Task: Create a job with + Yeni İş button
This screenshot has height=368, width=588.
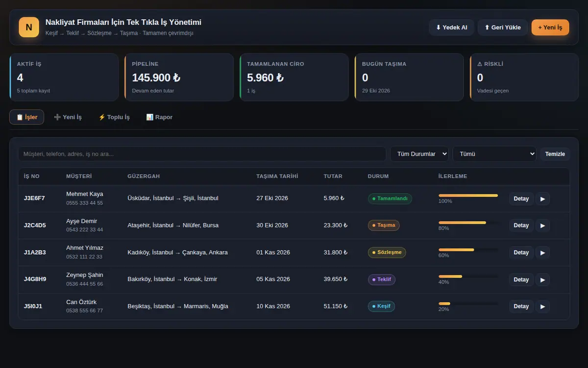Action: pos(550,27)
